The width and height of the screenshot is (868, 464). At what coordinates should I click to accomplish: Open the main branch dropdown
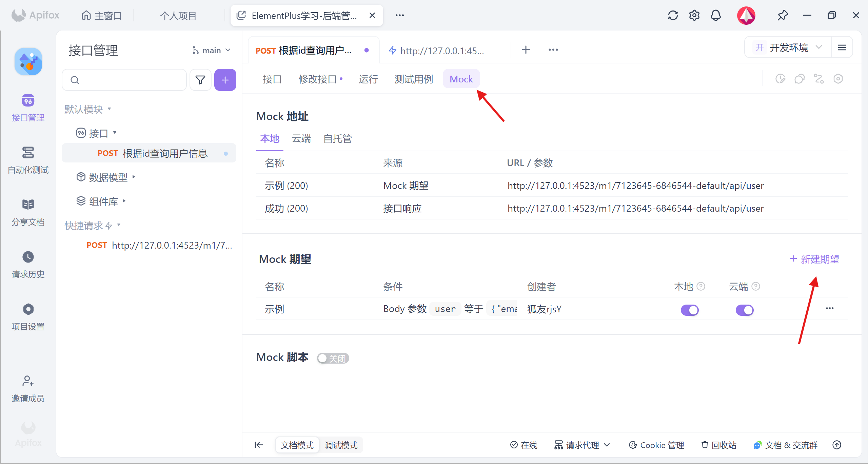[x=212, y=51]
